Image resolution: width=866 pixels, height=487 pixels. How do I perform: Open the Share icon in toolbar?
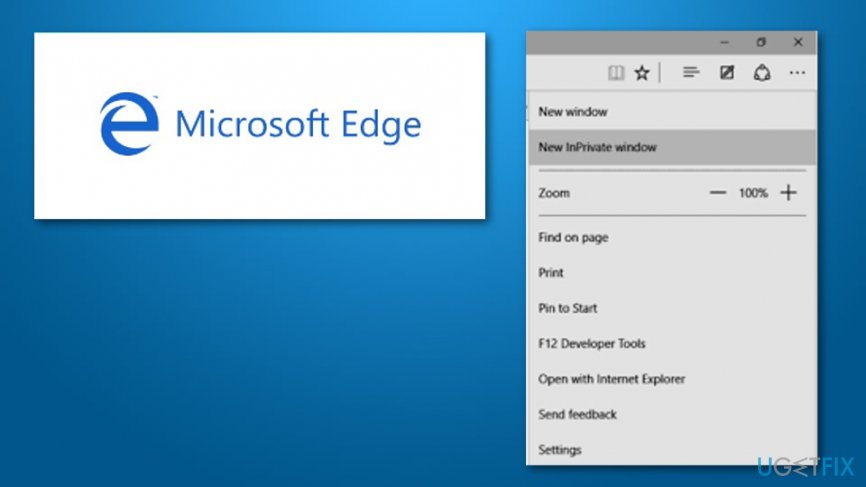pyautogui.click(x=762, y=72)
